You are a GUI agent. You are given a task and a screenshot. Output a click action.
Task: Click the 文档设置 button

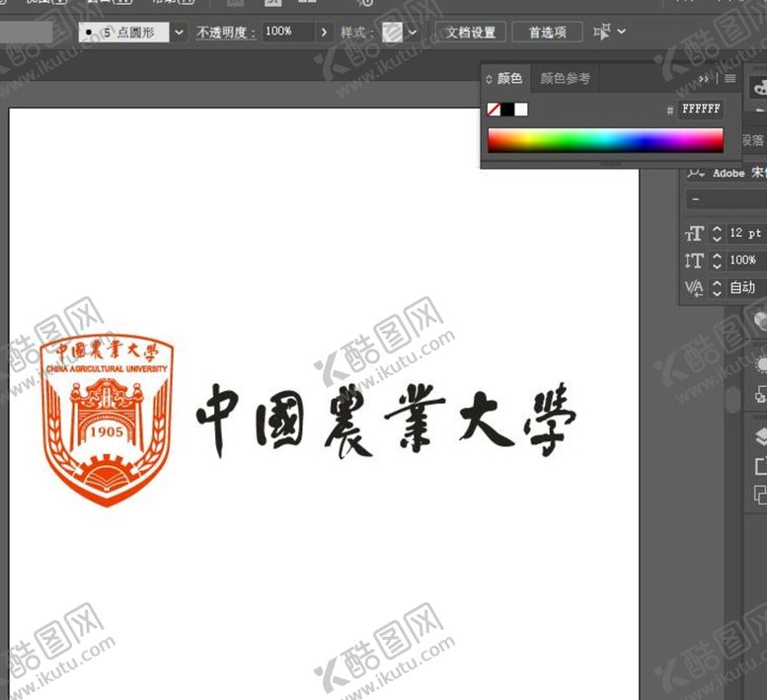471,33
